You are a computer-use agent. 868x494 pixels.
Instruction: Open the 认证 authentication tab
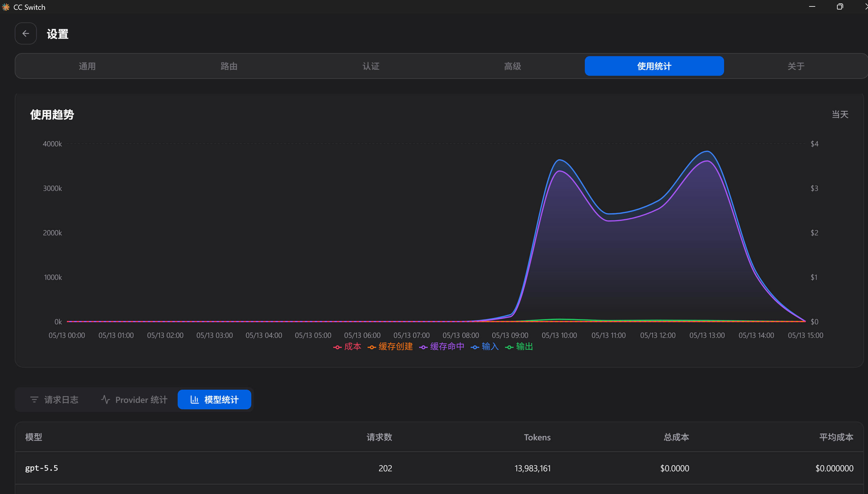371,66
